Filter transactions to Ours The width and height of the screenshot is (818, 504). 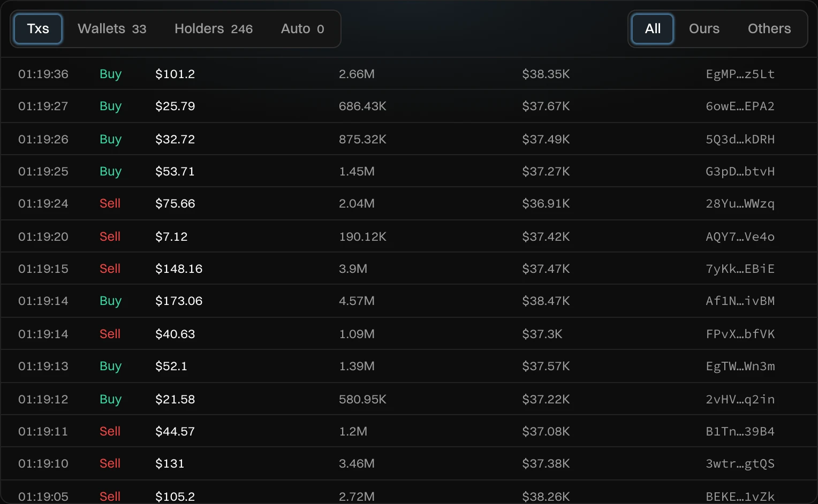pyautogui.click(x=704, y=29)
